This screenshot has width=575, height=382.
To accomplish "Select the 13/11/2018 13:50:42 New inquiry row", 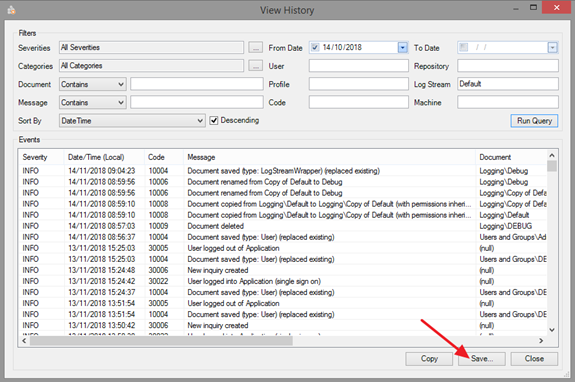I will [282, 325].
